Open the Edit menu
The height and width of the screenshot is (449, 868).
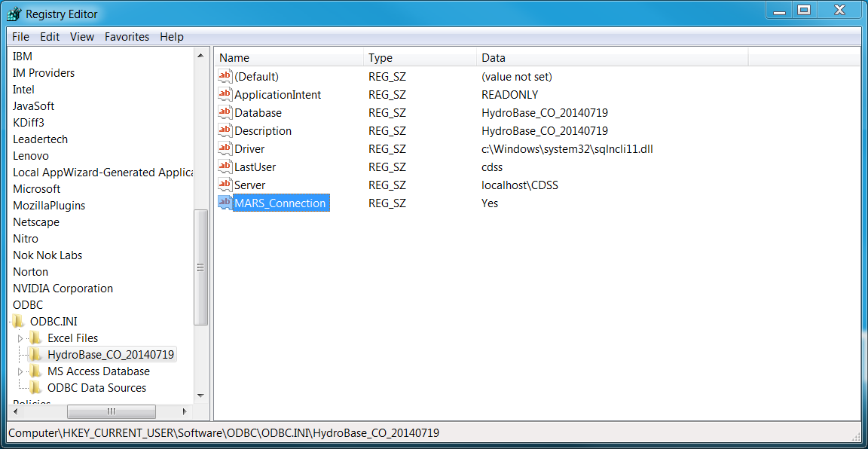tap(50, 37)
